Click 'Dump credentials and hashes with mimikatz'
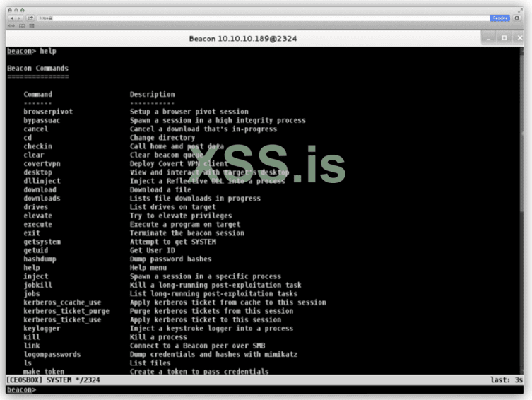 pos(213,355)
